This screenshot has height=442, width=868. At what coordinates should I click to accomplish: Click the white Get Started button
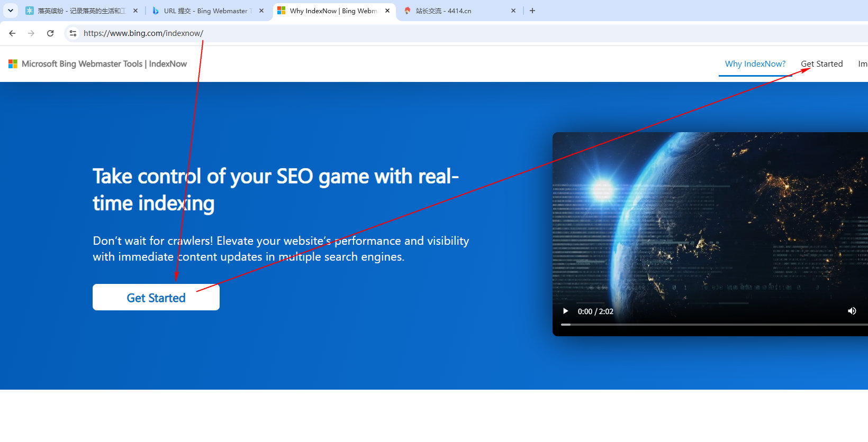156,298
